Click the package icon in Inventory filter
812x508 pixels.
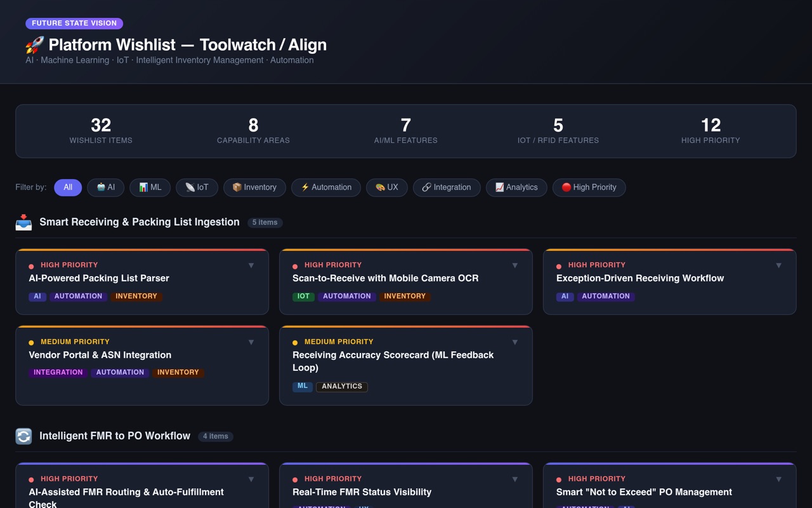237,187
